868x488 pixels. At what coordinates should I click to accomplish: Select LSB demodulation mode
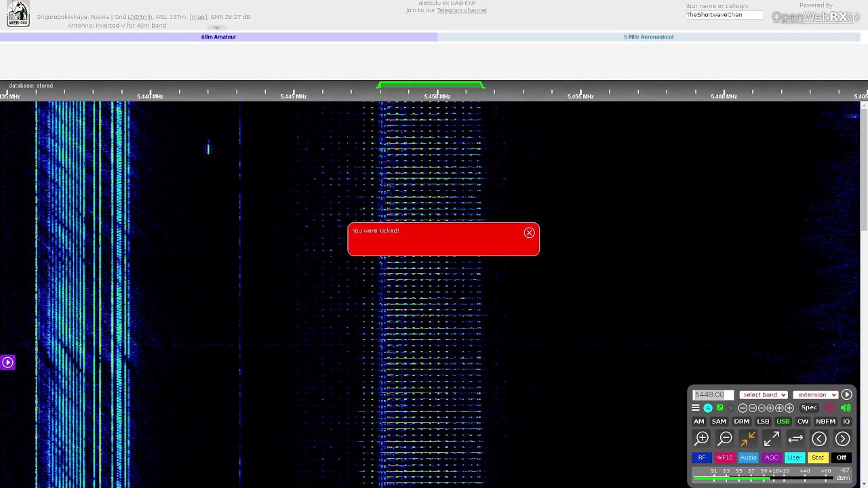(x=763, y=422)
